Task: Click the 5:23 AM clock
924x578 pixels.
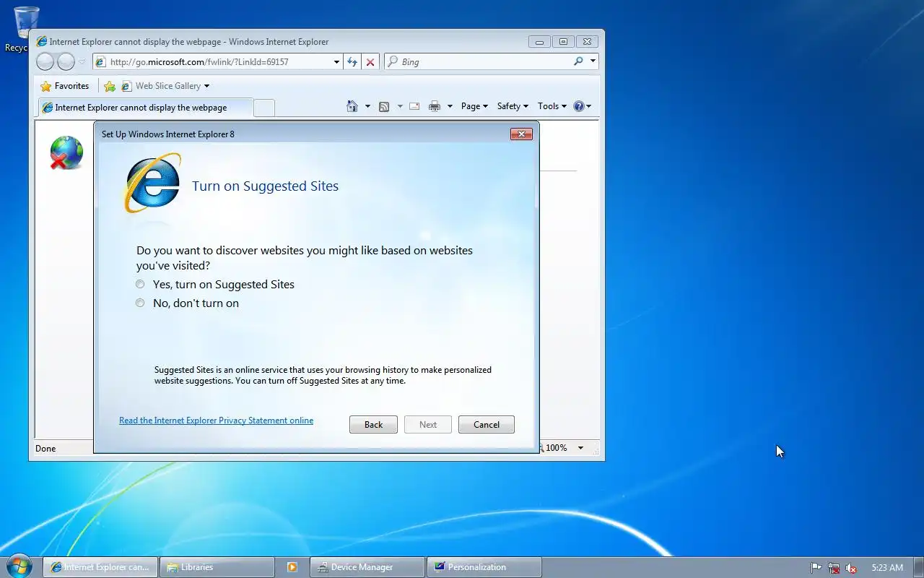Action: point(887,568)
